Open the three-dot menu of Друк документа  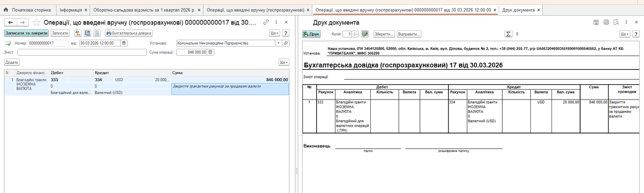pos(626,22)
